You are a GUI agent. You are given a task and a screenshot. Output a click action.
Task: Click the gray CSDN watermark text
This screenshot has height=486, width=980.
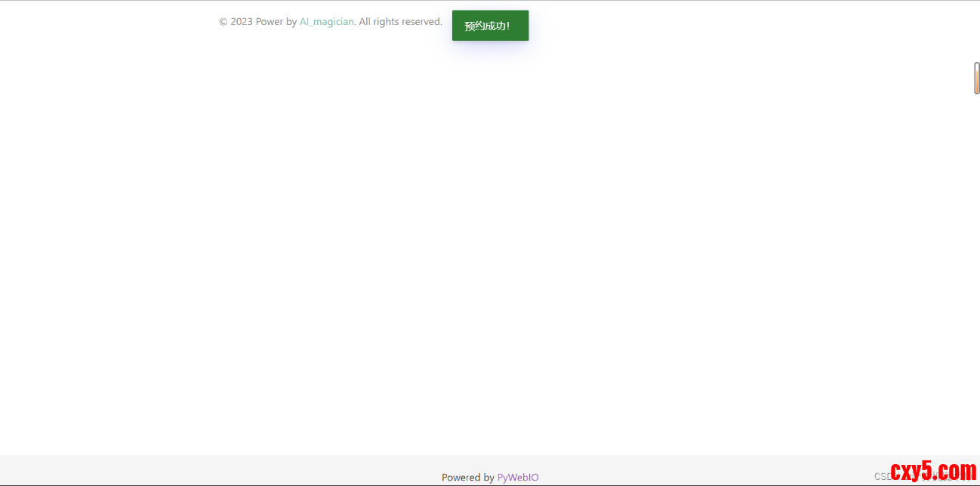point(882,476)
